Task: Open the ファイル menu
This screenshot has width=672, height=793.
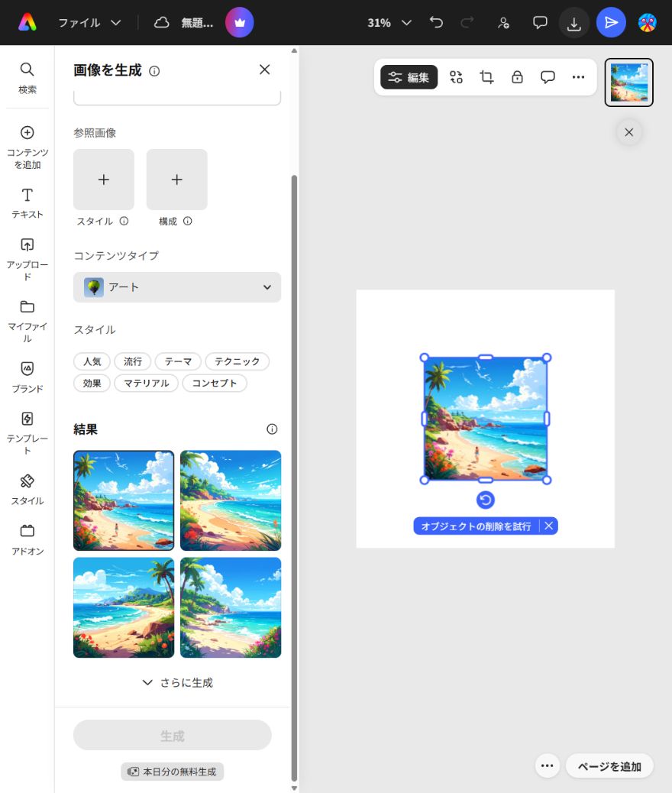Action: coord(89,23)
